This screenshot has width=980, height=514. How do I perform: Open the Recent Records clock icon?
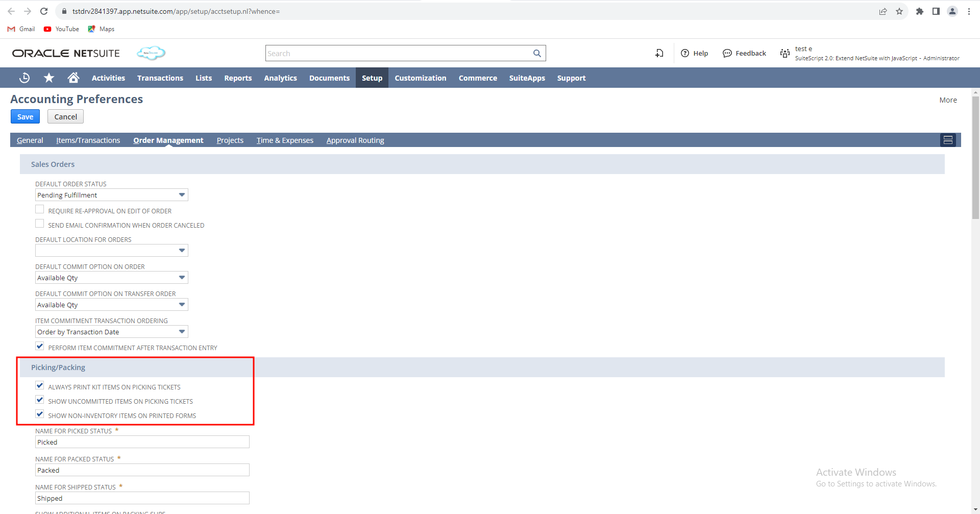pyautogui.click(x=24, y=78)
